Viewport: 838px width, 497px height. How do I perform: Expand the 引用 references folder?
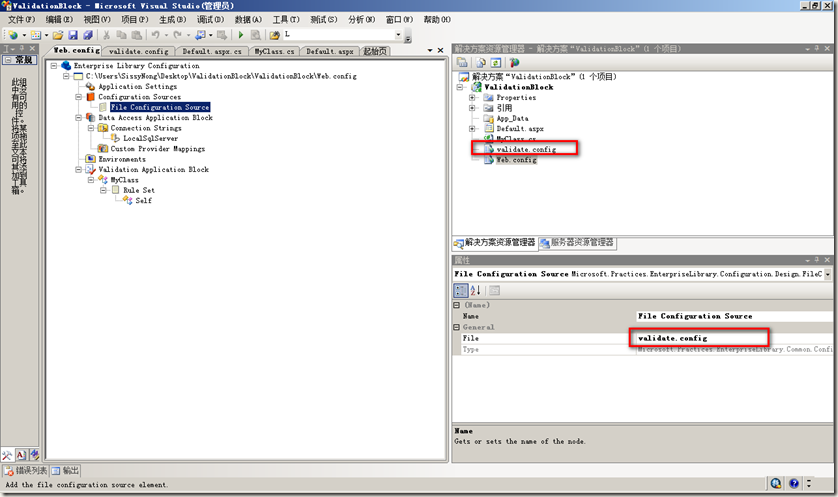(472, 108)
